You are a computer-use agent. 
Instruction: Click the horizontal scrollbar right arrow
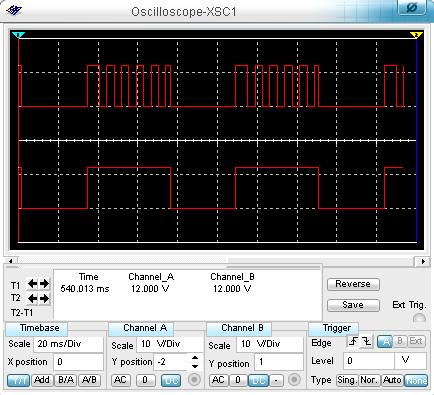(x=423, y=262)
